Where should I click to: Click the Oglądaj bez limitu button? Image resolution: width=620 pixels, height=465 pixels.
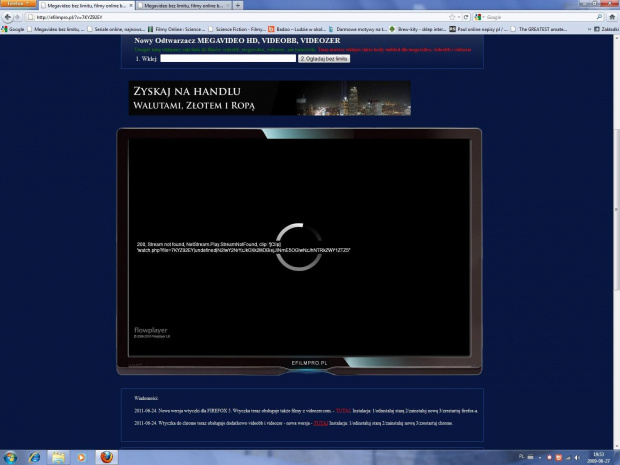pyautogui.click(x=324, y=59)
